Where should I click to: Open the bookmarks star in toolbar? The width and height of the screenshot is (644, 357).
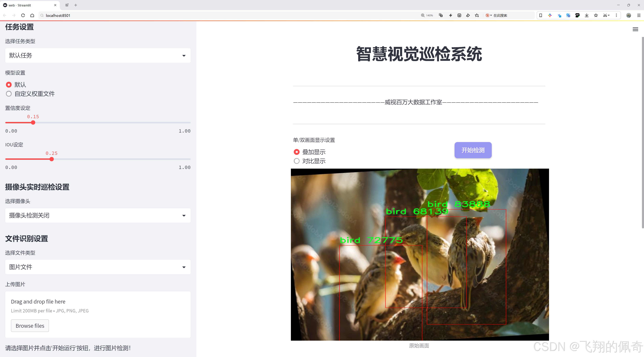(596, 15)
